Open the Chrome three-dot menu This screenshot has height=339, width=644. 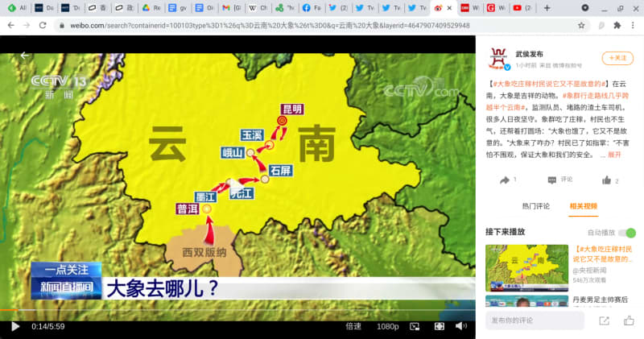tap(633, 26)
